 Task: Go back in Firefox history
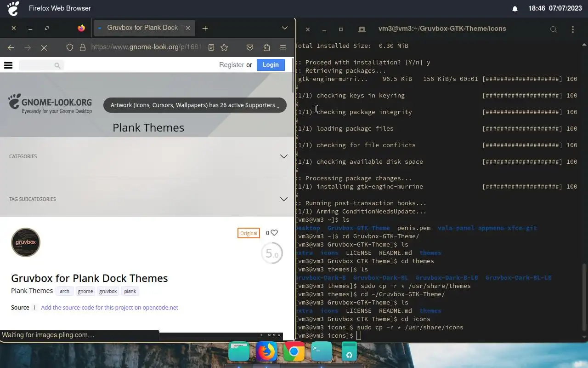[11, 47]
